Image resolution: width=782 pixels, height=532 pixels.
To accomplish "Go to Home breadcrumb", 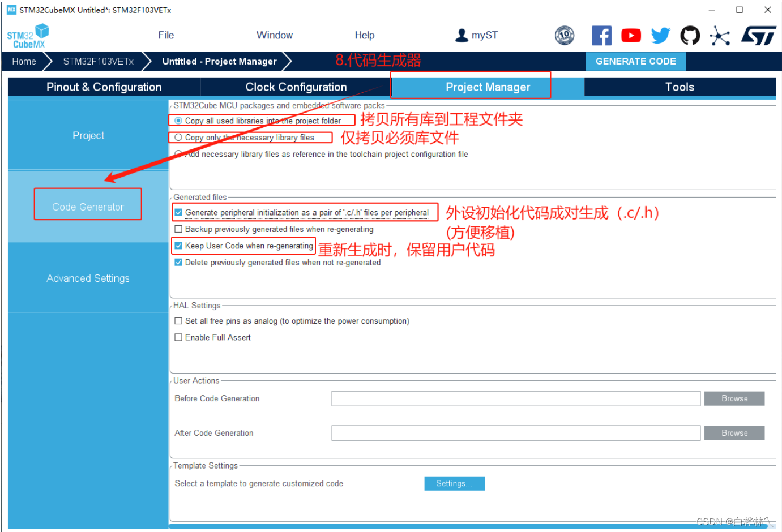I will (24, 61).
